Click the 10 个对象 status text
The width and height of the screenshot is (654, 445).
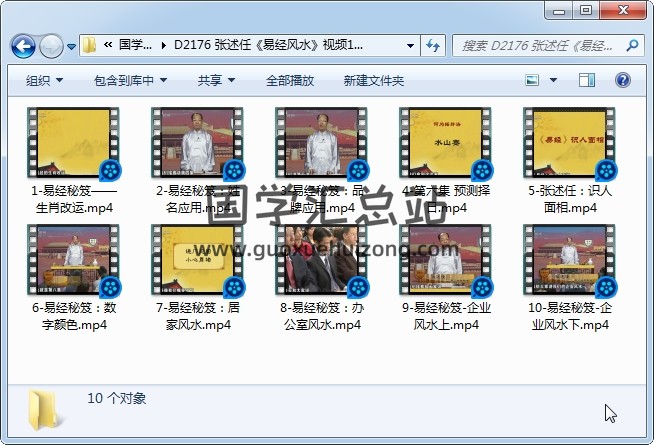pos(117,398)
